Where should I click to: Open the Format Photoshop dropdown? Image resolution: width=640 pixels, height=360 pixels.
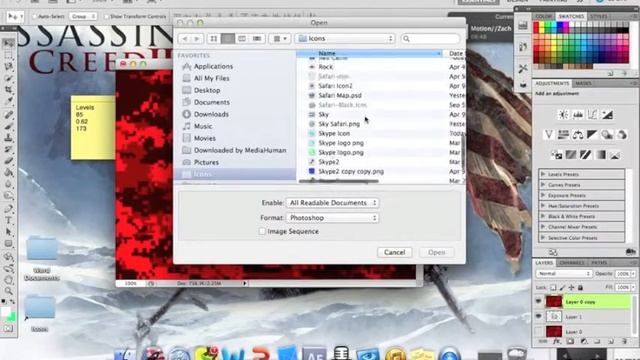[332, 218]
